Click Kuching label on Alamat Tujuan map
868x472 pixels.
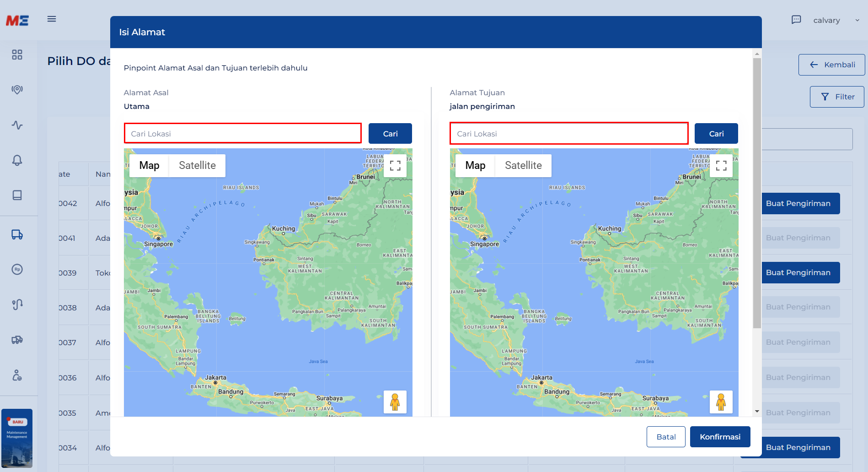pos(610,228)
